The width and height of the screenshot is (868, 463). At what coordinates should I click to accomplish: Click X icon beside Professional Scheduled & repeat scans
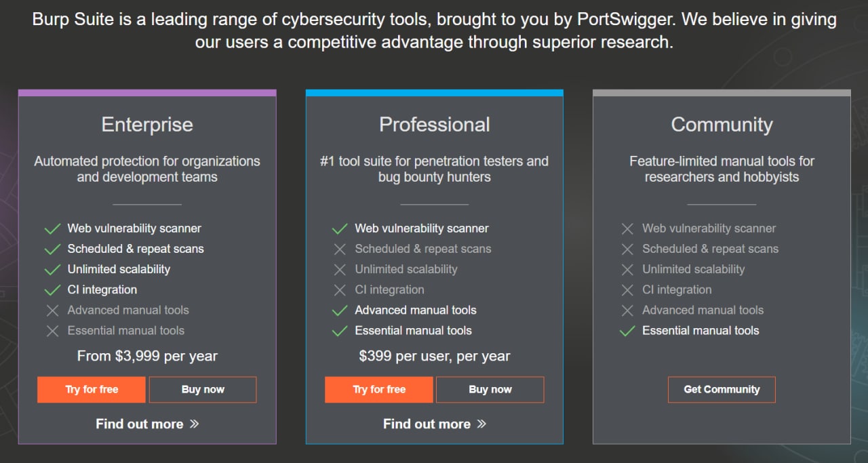(340, 249)
